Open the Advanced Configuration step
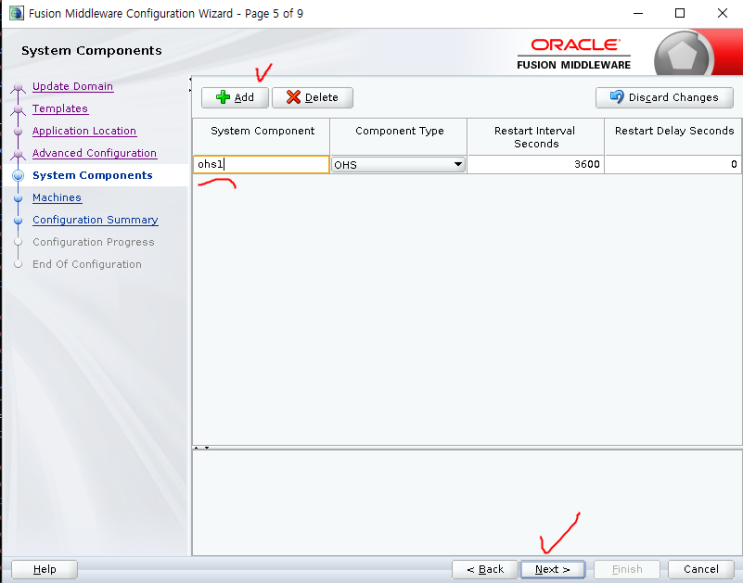 pyautogui.click(x=94, y=153)
